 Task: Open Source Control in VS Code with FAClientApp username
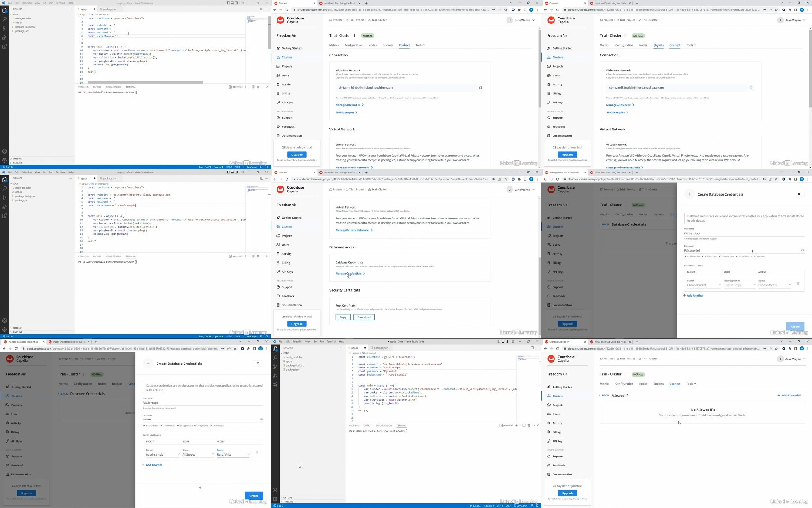275,367
